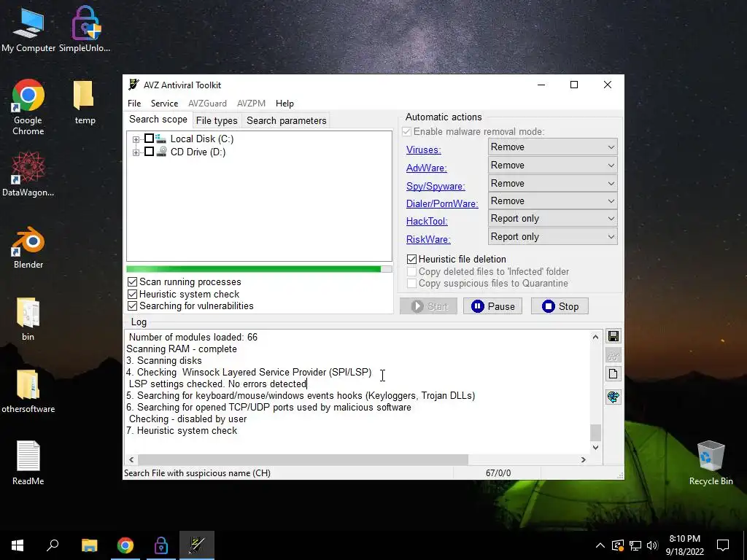Open the HackTool action dropdown

pos(553,219)
